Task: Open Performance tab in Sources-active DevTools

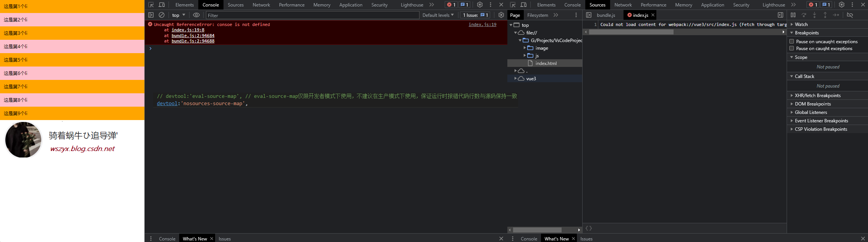Action: point(654,5)
